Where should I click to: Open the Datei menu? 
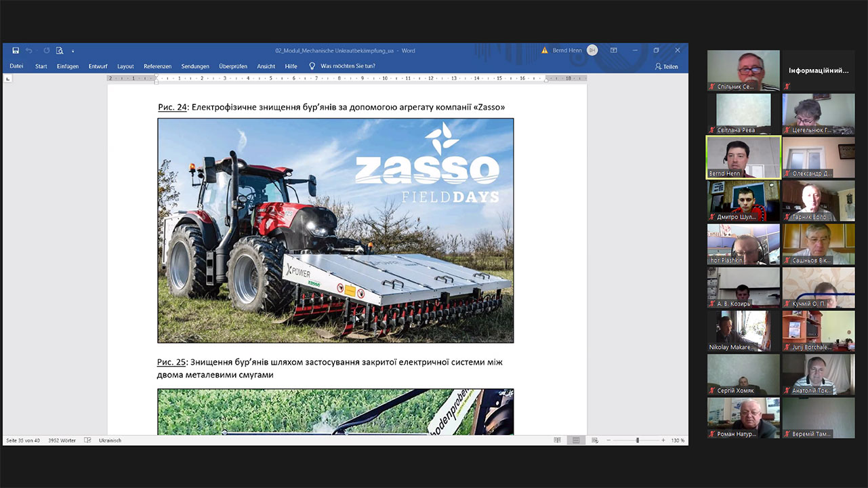tap(16, 66)
